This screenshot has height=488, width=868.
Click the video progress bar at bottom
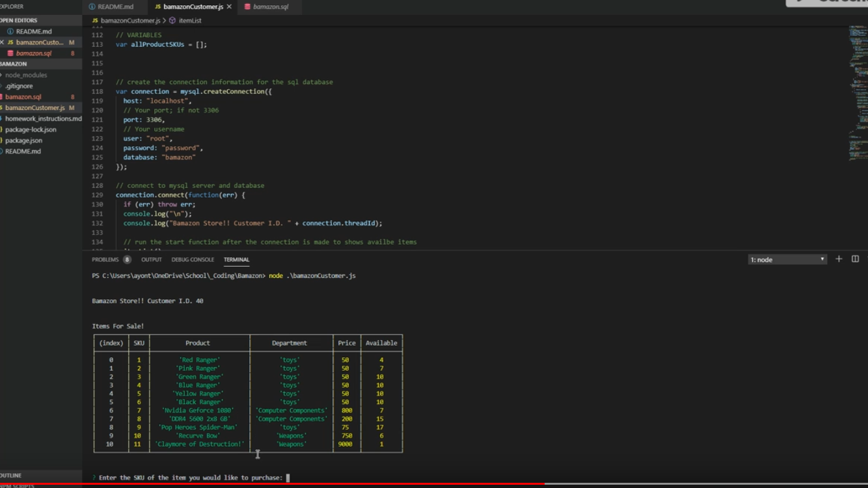(x=434, y=484)
